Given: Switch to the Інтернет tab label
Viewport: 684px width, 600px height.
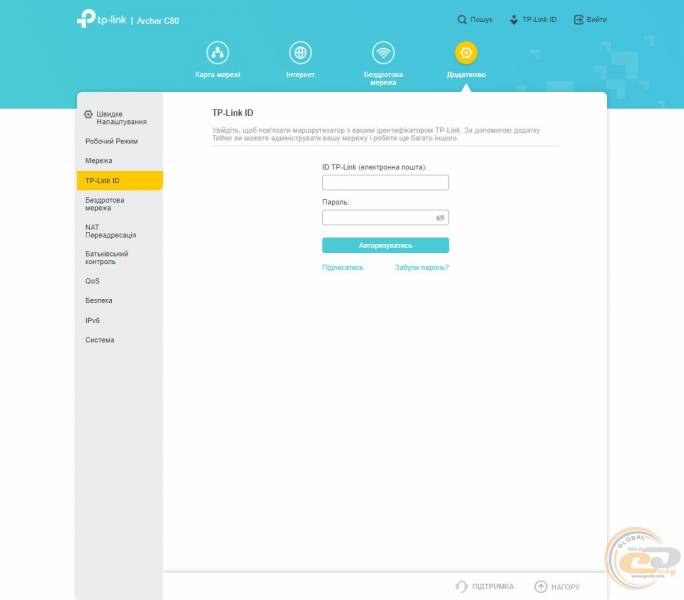Looking at the screenshot, I should 301,75.
